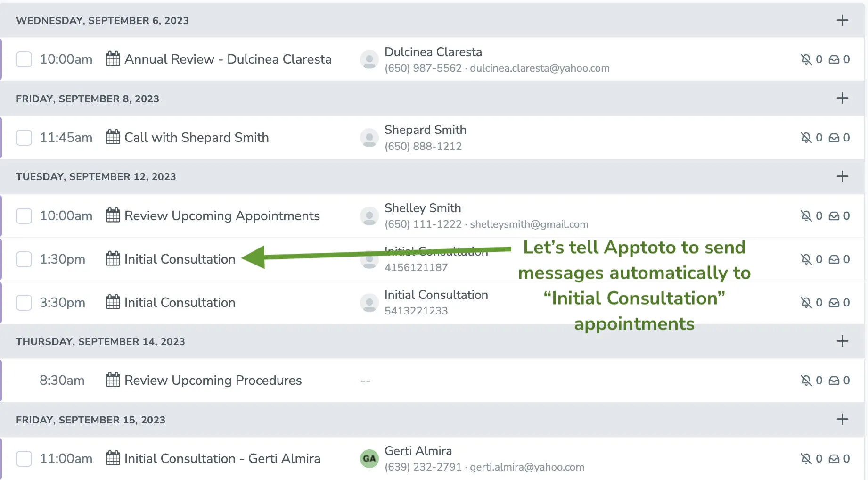Screen dimensions: 868x480
Task: Collapse the Tuesday, September 12 section header
Action: point(96,176)
